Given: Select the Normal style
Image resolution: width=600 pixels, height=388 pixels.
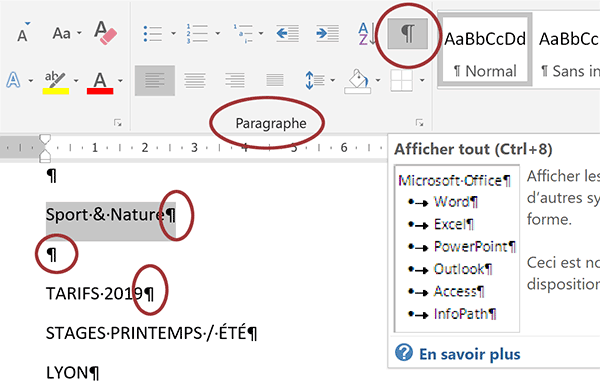Looking at the screenshot, I should (485, 49).
